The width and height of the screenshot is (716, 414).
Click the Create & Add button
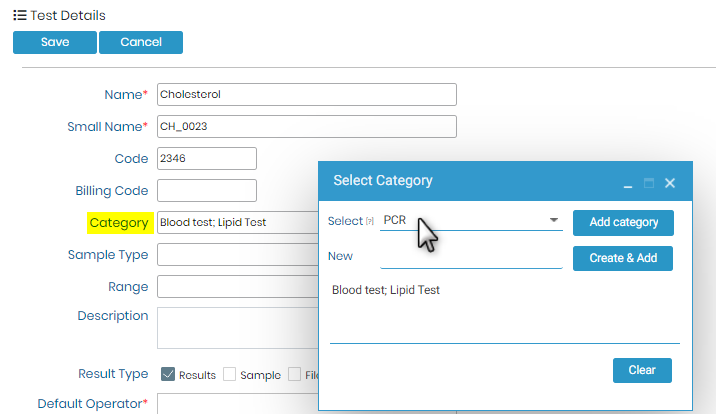coord(623,258)
